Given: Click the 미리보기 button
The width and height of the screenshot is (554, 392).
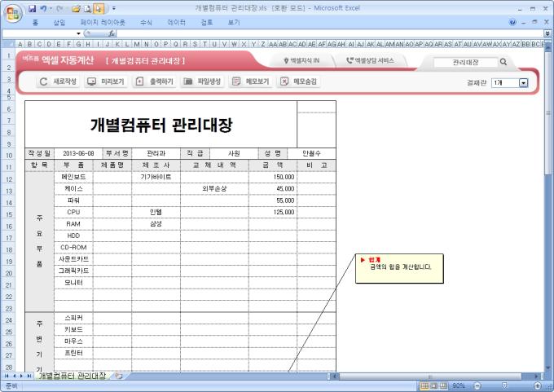Looking at the screenshot, I should (x=106, y=81).
